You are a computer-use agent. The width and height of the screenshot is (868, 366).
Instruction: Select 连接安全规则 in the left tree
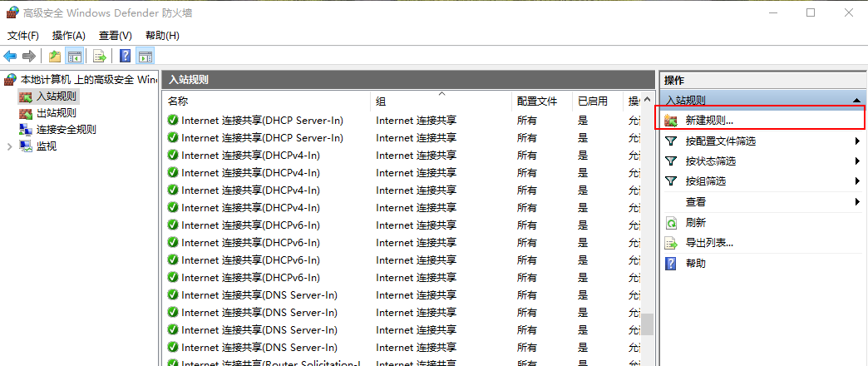coord(66,130)
